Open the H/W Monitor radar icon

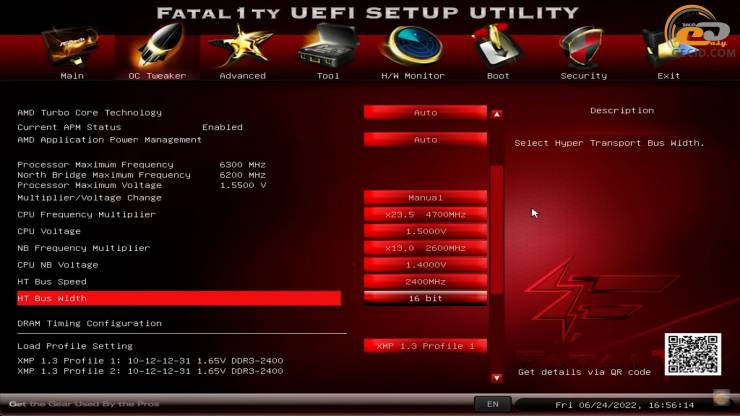(x=413, y=46)
